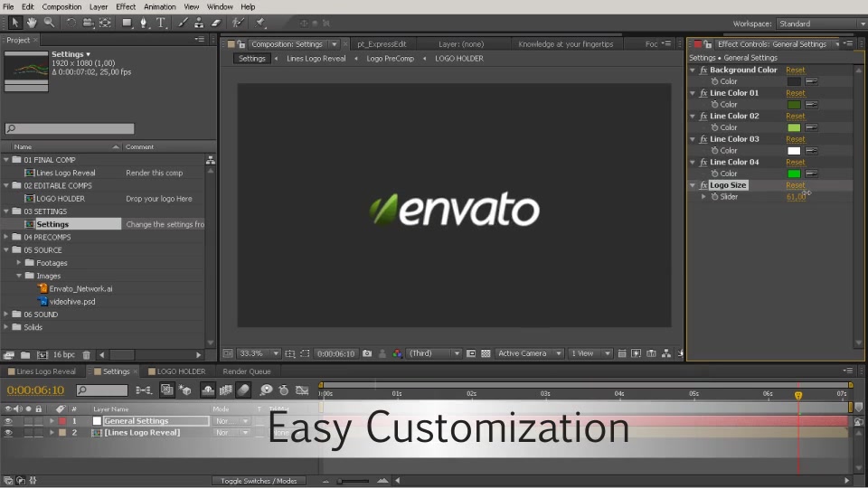Select the Horizontal Type tool
Viewport: 868px width, 488px height.
pyautogui.click(x=161, y=23)
